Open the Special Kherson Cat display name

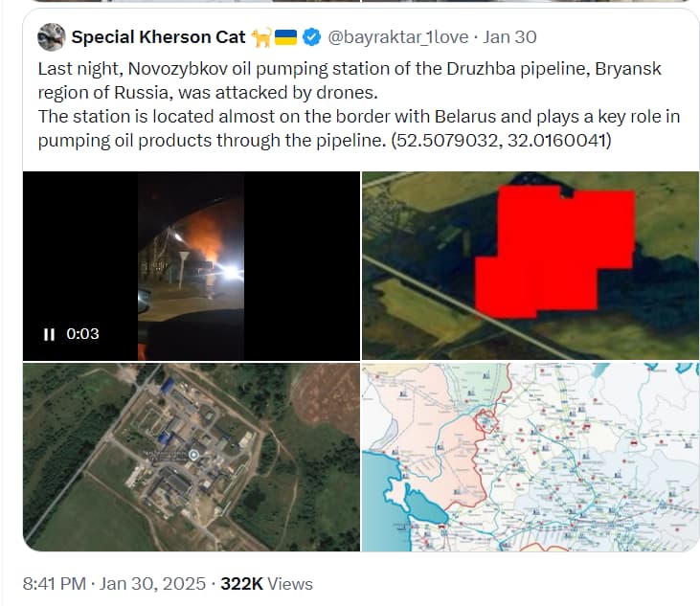pos(159,37)
